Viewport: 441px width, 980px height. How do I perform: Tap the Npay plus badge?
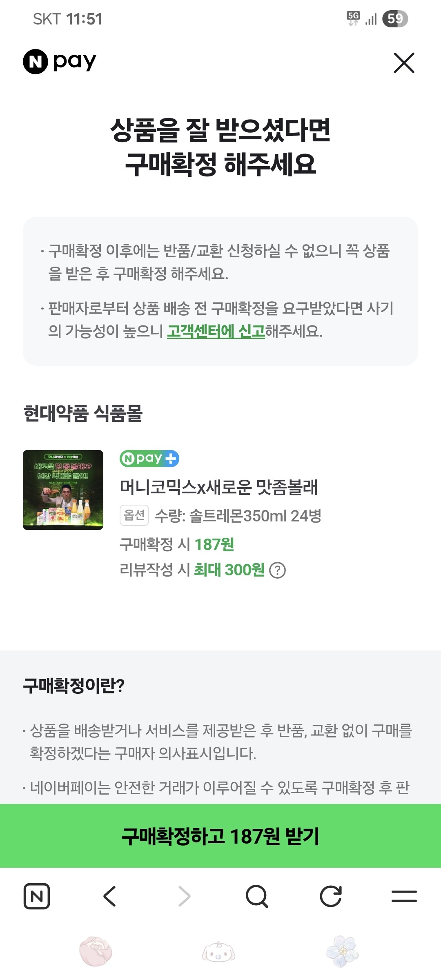tap(149, 458)
